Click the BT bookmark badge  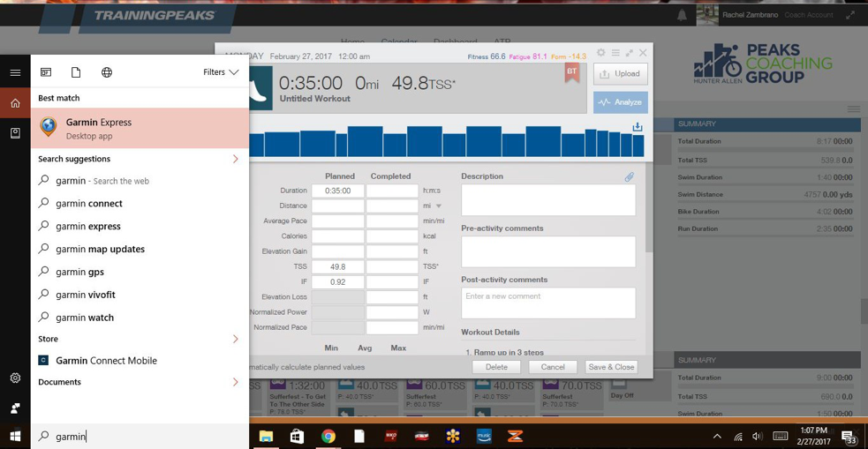(572, 72)
